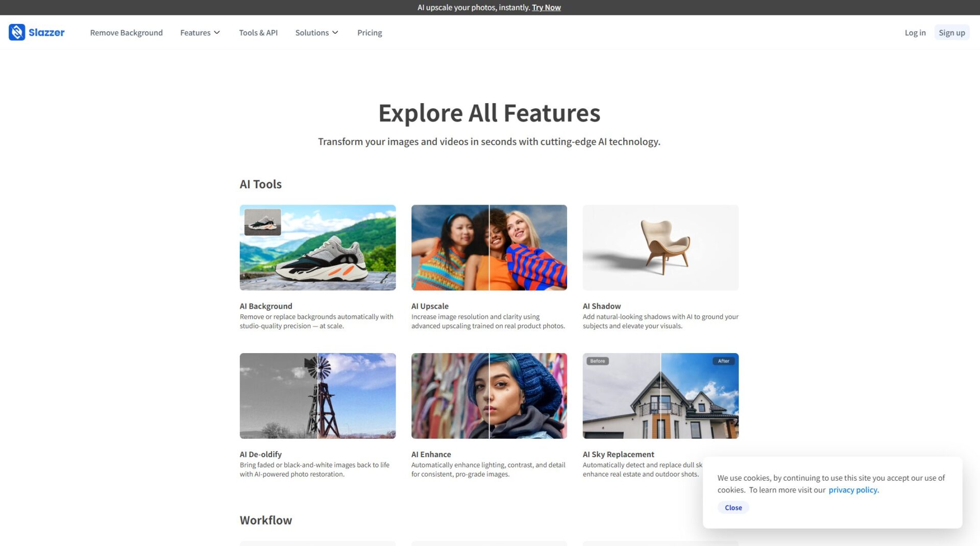Open the AI Sky Replacement house image
Viewport: 980px width, 546px height.
(x=660, y=395)
